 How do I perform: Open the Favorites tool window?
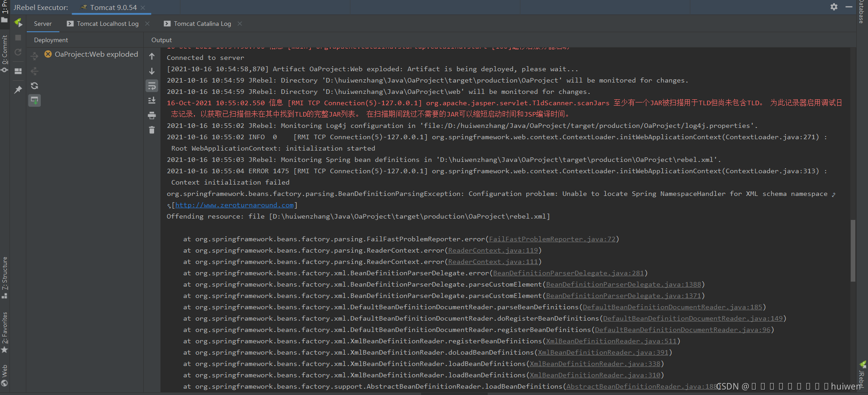point(5,332)
